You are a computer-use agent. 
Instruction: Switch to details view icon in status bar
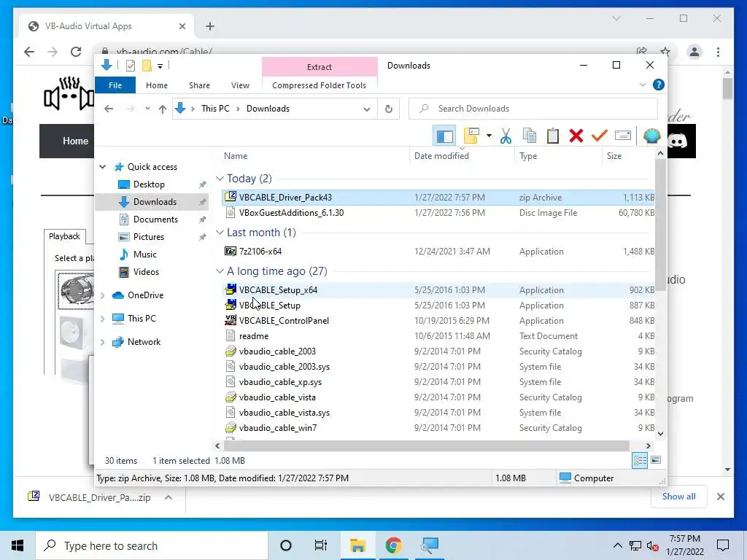pyautogui.click(x=640, y=461)
